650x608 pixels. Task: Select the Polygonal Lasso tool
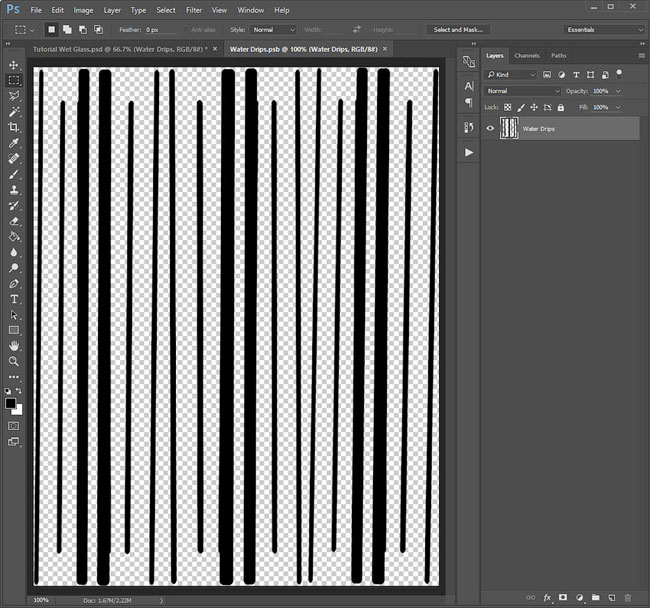(x=14, y=96)
